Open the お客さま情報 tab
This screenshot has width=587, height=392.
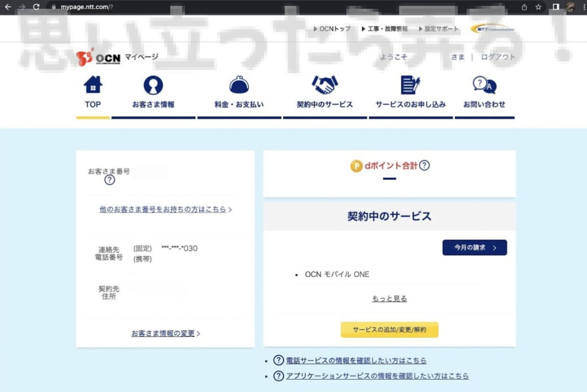coord(153,104)
